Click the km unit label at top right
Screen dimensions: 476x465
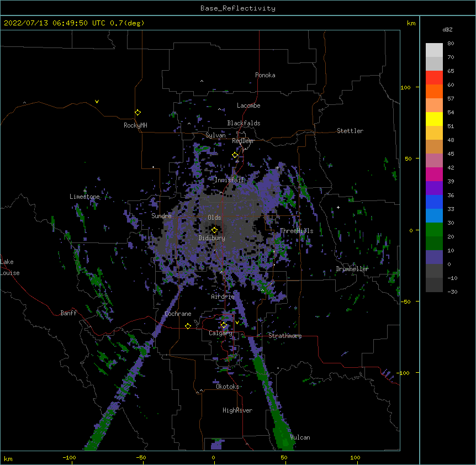(411, 23)
